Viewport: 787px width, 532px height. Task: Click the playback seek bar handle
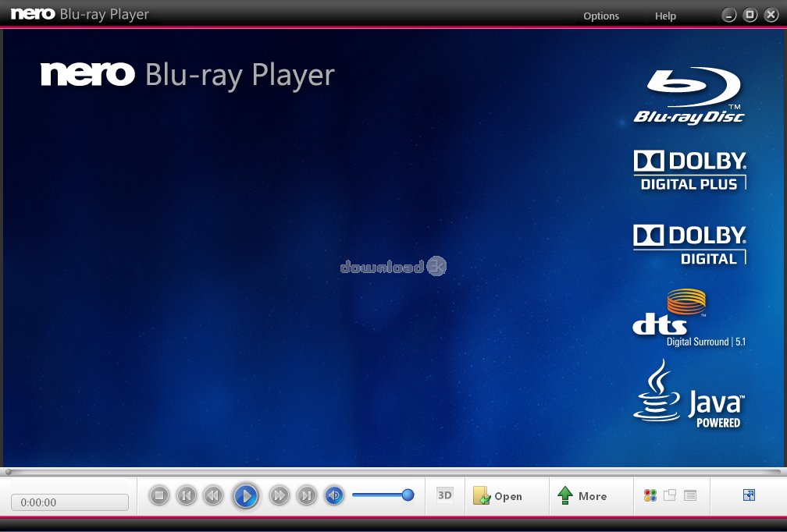pos(9,472)
